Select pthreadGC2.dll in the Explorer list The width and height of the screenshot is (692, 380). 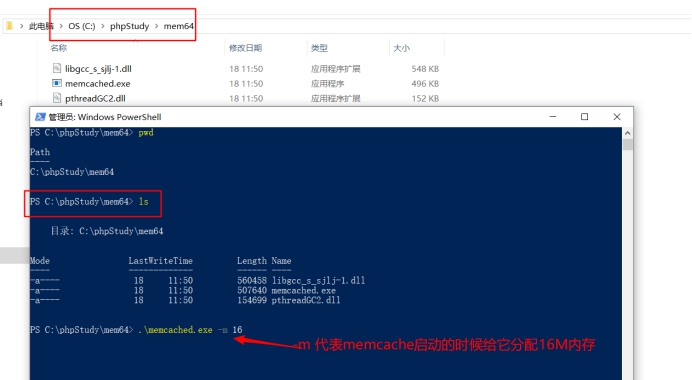coord(95,98)
